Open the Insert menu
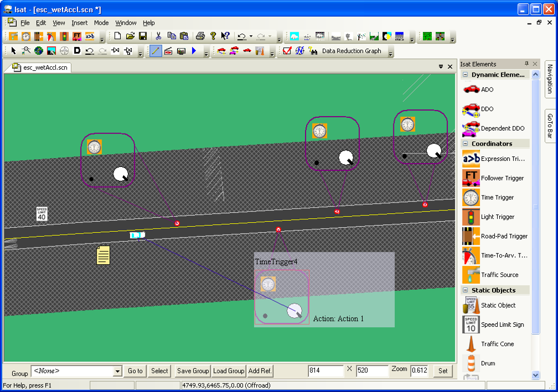The height and width of the screenshot is (392, 558). pos(79,23)
